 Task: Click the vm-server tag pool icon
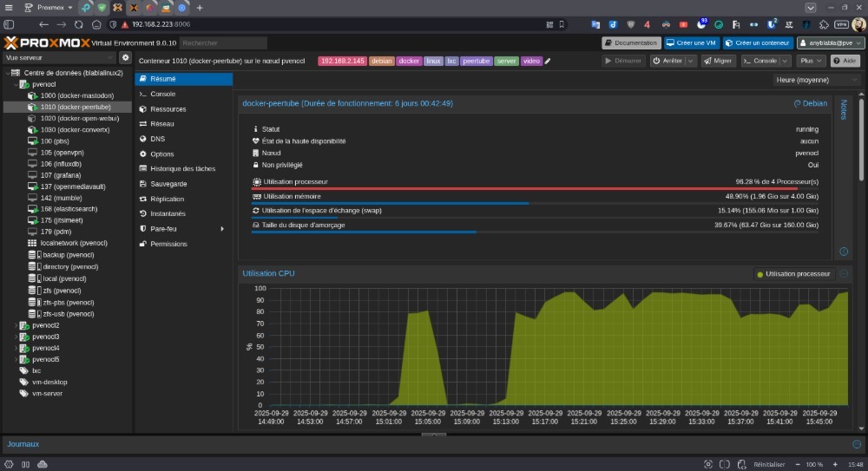click(x=24, y=393)
